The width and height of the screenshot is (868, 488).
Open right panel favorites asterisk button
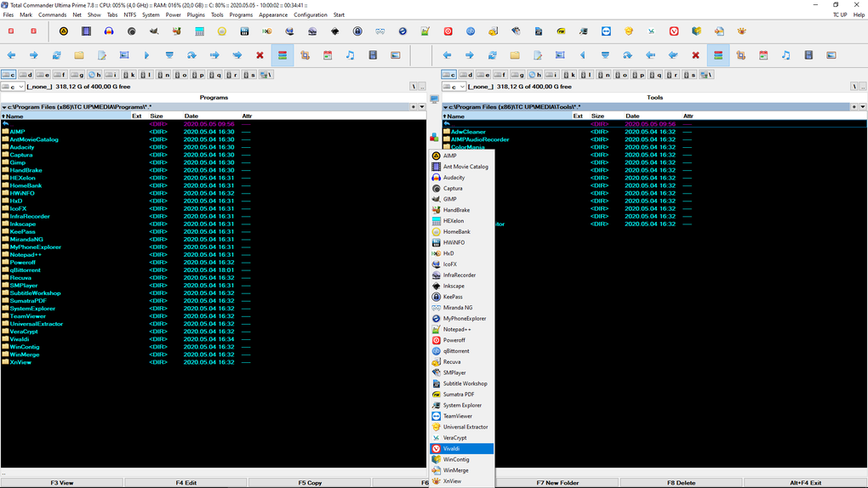[x=854, y=107]
